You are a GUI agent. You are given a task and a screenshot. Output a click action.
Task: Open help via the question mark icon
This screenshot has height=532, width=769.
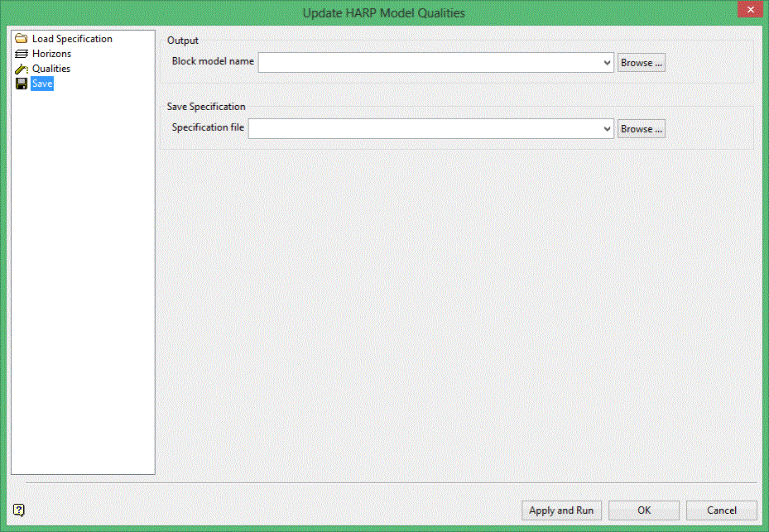(x=19, y=510)
